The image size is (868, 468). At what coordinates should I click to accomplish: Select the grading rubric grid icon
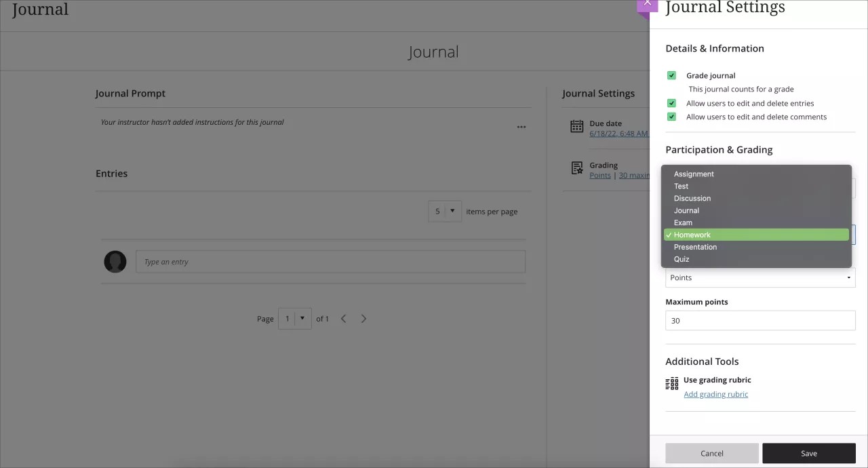(671, 383)
